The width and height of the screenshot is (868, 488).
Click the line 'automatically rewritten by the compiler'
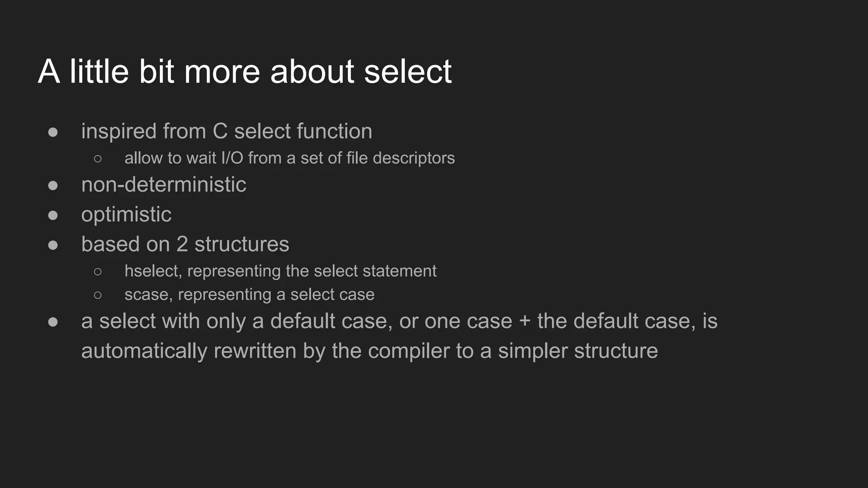(370, 351)
